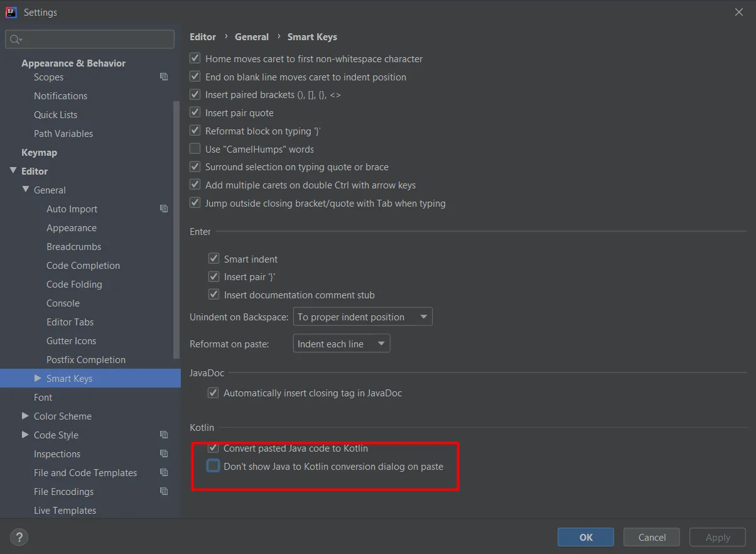
Task: Click the project-level icon beside Scopes
Action: pos(164,77)
